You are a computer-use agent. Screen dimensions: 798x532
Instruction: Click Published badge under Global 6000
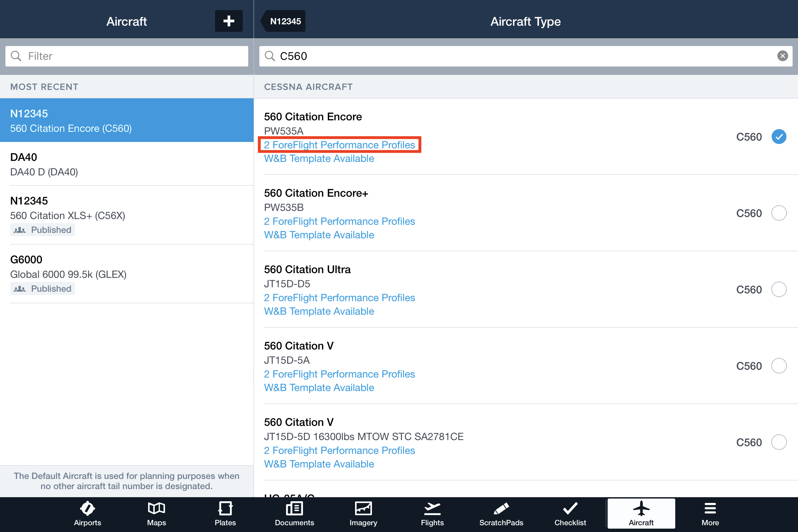point(42,288)
